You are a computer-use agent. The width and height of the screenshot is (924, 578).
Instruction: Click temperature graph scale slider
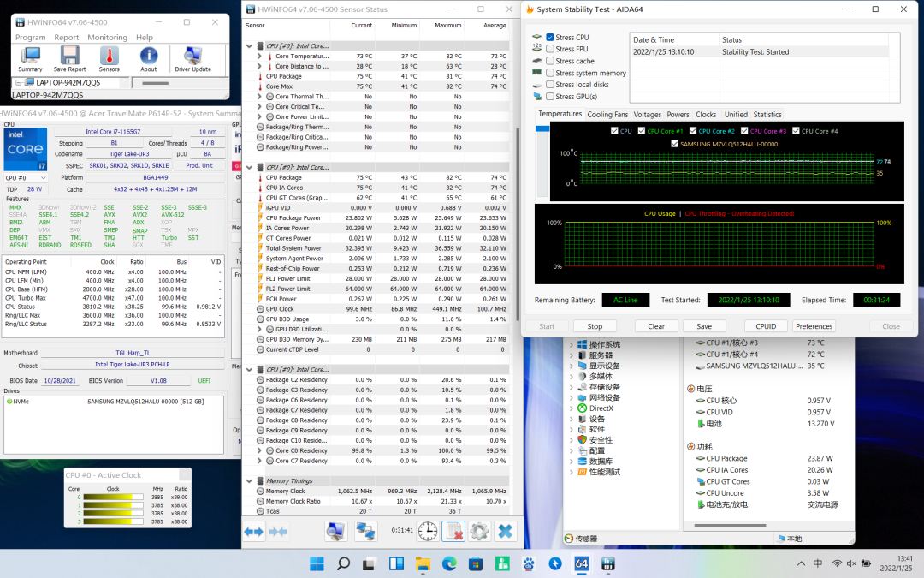(x=542, y=128)
